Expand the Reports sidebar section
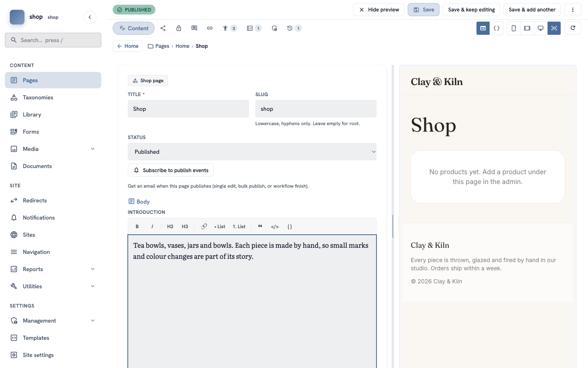 point(93,269)
